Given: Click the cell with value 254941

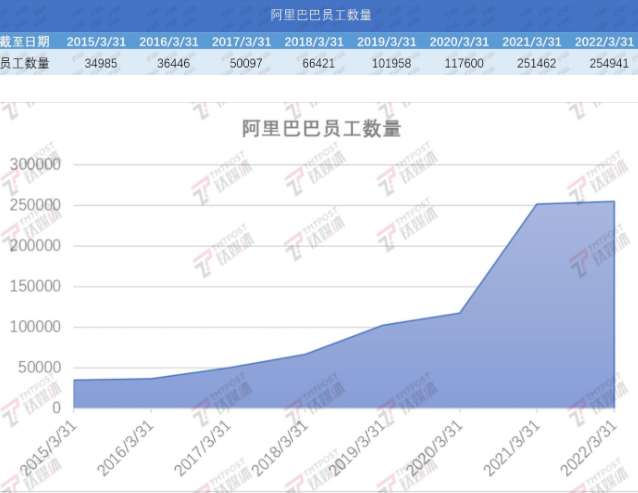Looking at the screenshot, I should point(609,63).
